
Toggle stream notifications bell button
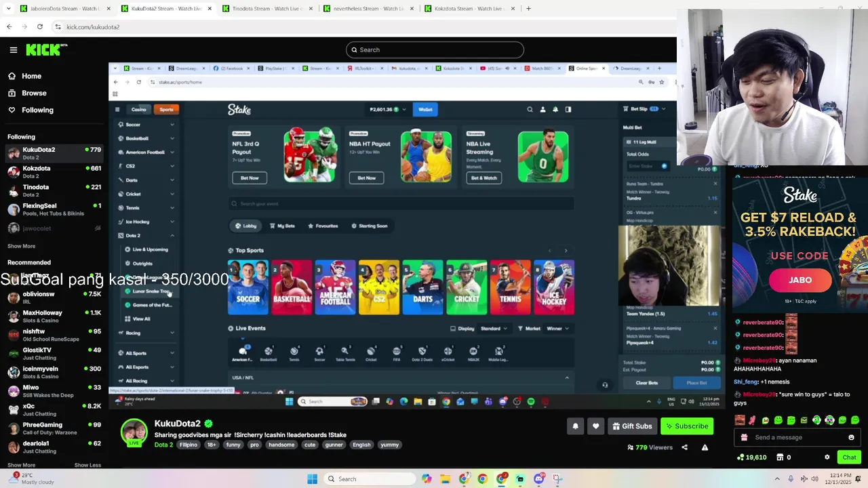575,426
